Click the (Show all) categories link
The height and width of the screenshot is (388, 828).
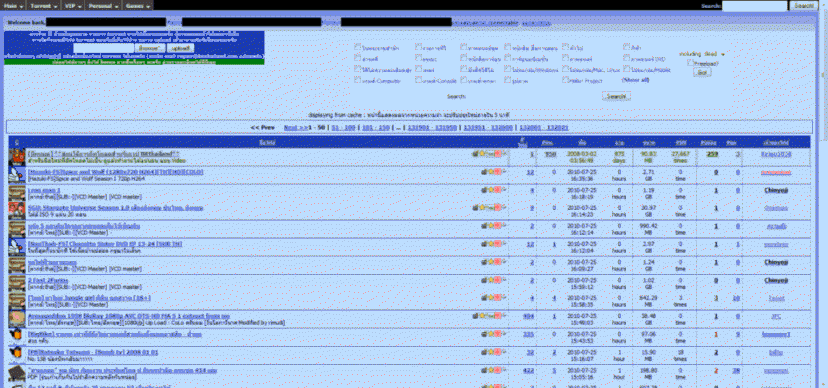click(x=636, y=80)
